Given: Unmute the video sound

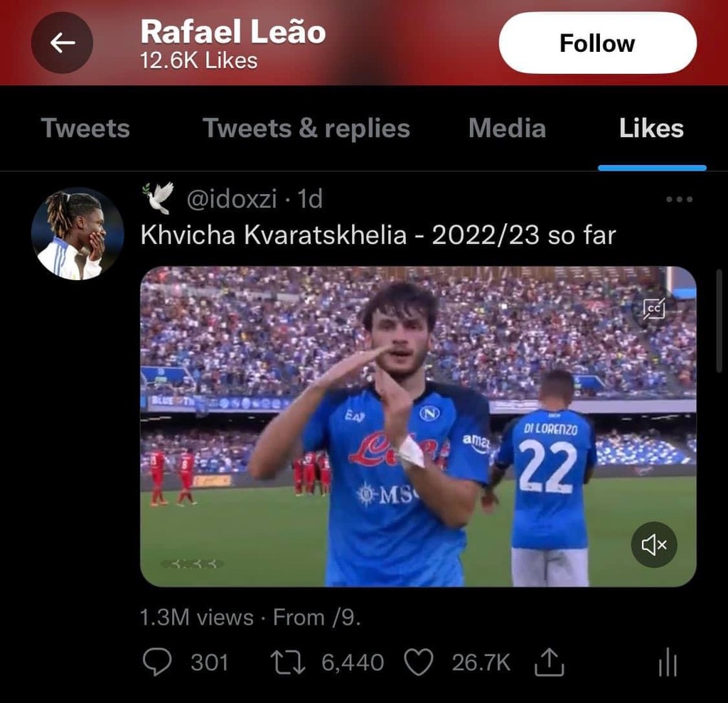Looking at the screenshot, I should [653, 544].
